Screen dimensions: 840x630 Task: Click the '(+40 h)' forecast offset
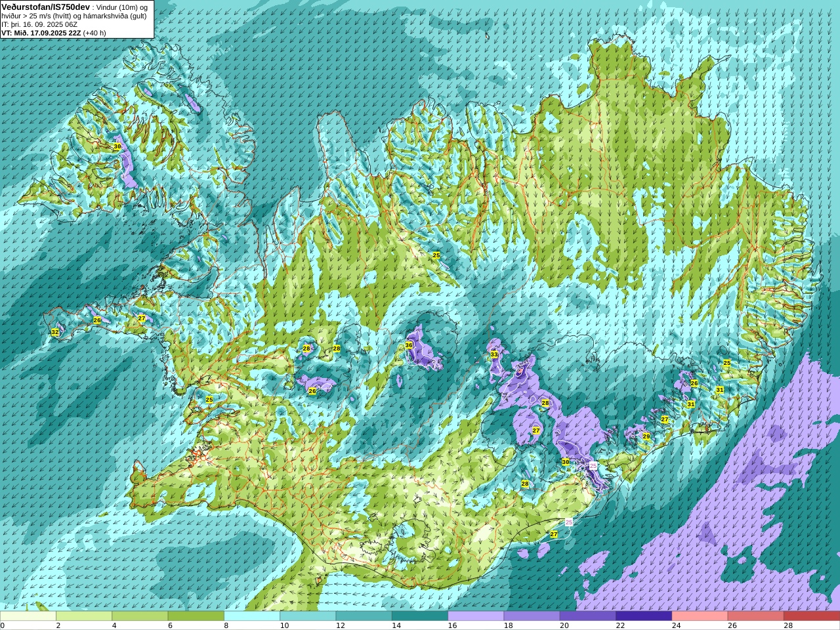94,33
